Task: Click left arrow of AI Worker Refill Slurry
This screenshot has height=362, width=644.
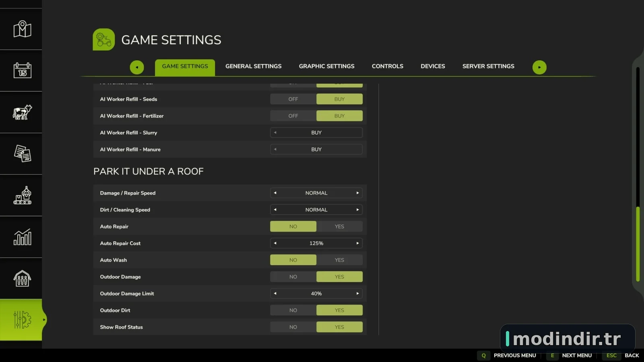Action: [x=275, y=133]
